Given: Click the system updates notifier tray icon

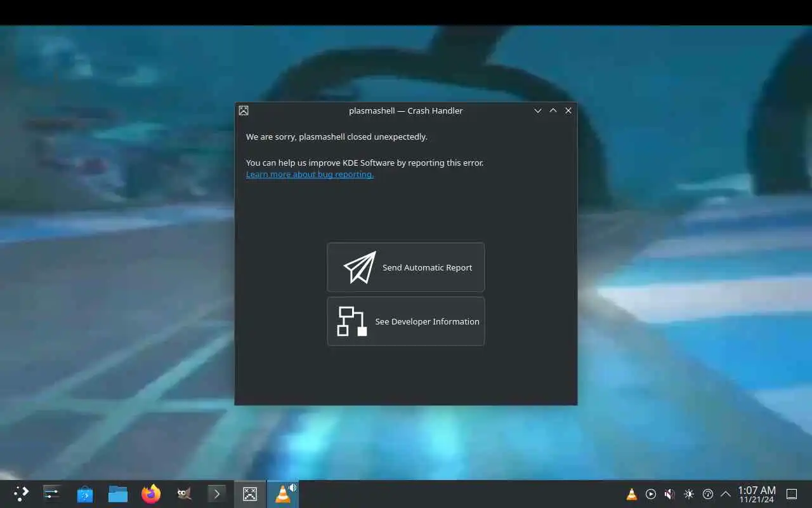Looking at the screenshot, I should 708,494.
